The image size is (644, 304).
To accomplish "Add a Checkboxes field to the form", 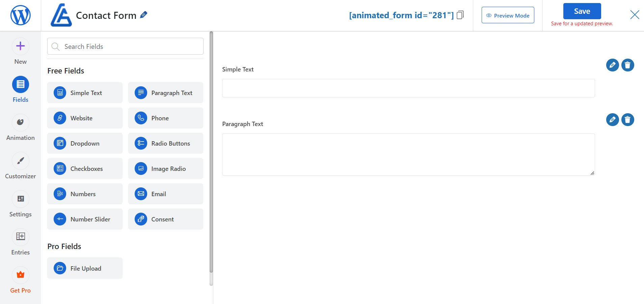I will click(85, 169).
